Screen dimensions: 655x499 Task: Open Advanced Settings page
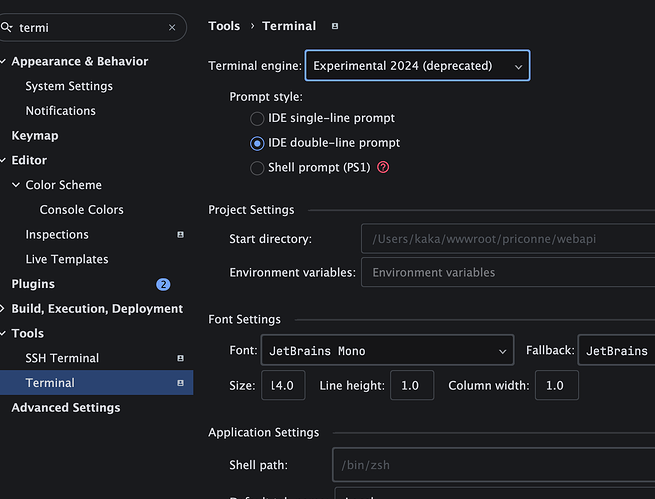point(66,408)
